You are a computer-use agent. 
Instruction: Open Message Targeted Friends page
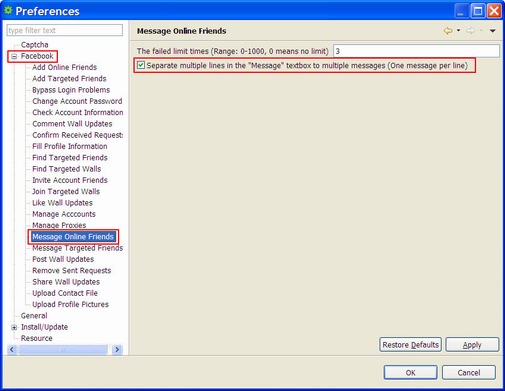tap(77, 248)
